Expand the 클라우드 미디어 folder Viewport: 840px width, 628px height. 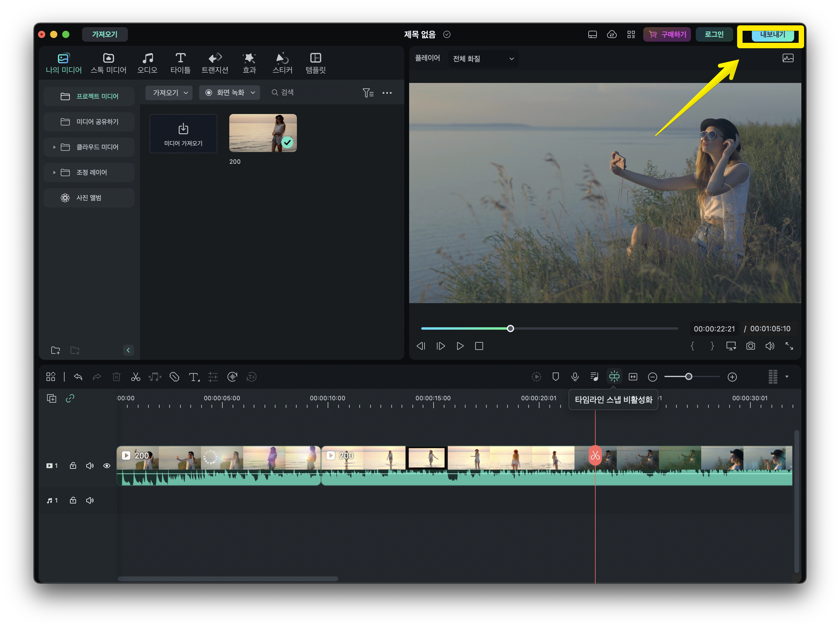click(x=54, y=147)
